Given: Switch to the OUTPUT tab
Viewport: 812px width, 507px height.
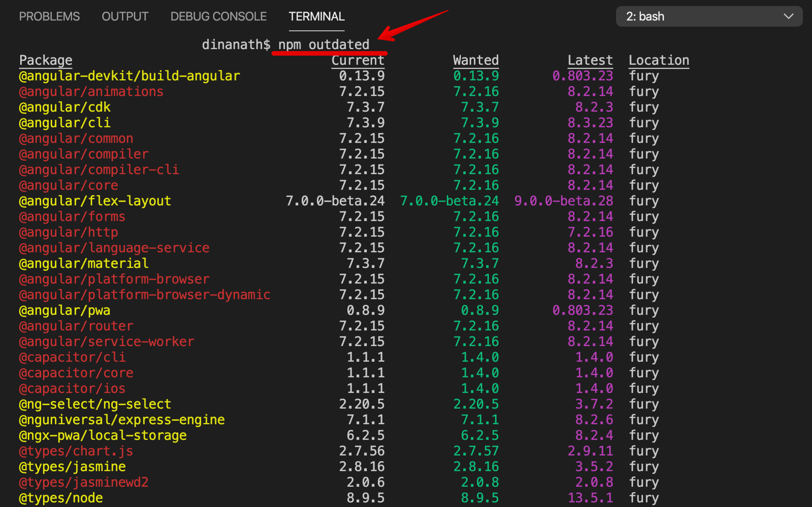Looking at the screenshot, I should (x=125, y=16).
